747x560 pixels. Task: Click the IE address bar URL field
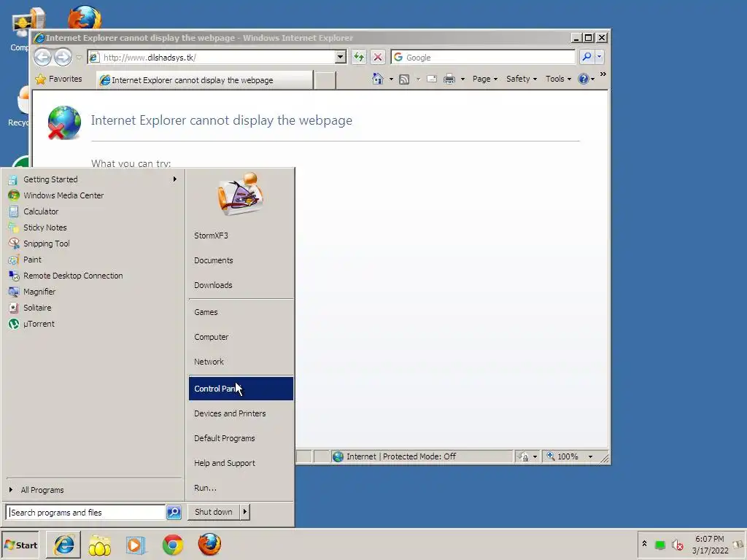[212, 57]
